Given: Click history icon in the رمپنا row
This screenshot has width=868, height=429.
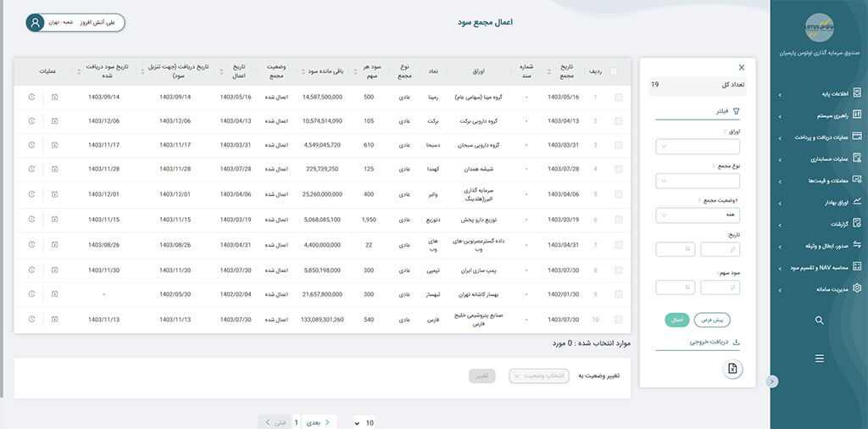Looking at the screenshot, I should pyautogui.click(x=31, y=97).
